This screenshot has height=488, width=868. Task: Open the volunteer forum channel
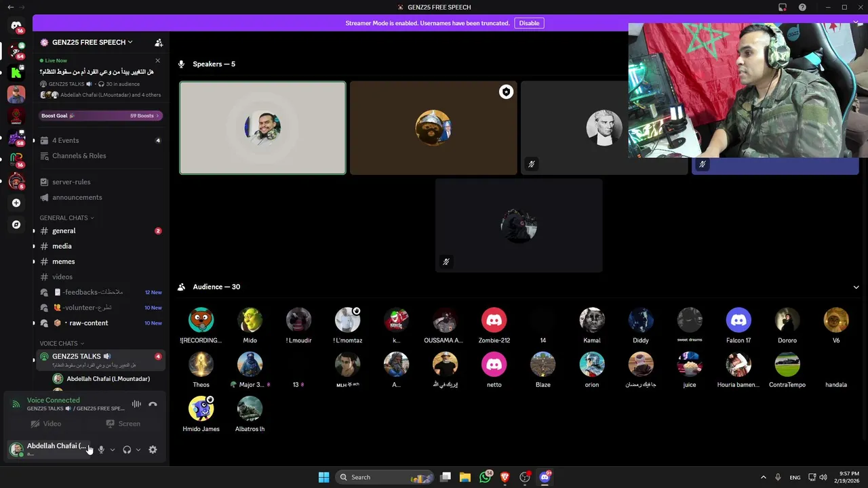click(100, 308)
